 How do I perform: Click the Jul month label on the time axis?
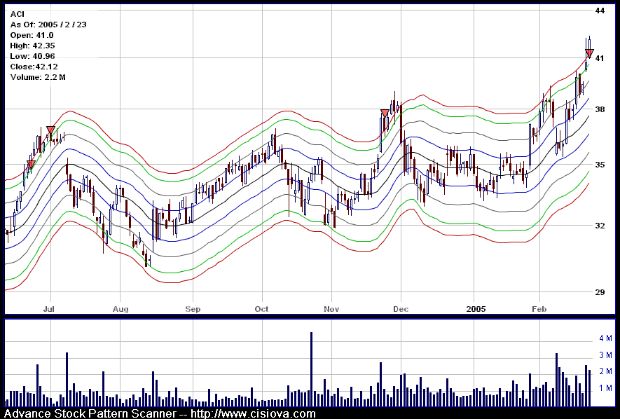click(49, 309)
